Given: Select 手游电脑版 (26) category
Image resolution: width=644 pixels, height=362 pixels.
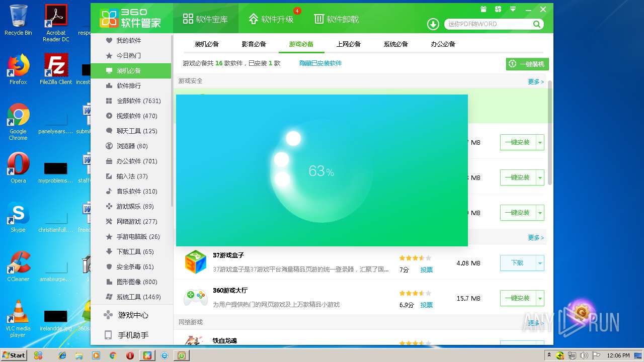Looking at the screenshot, I should point(131,236).
